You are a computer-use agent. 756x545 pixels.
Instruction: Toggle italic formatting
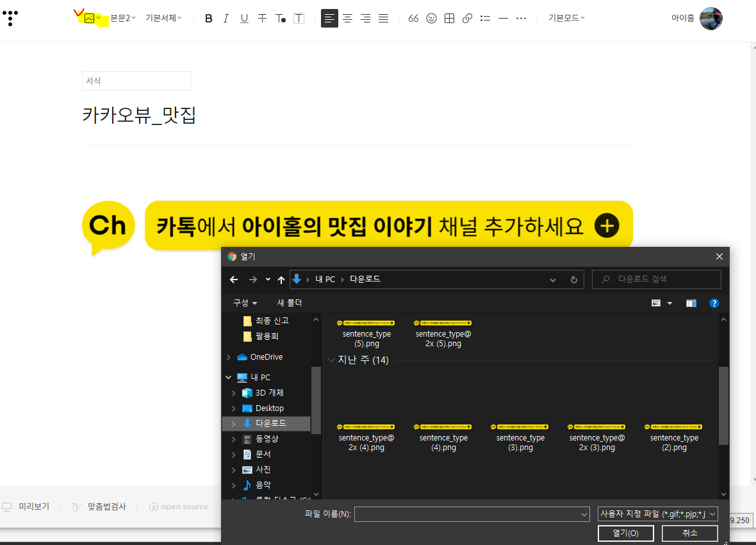tap(226, 19)
